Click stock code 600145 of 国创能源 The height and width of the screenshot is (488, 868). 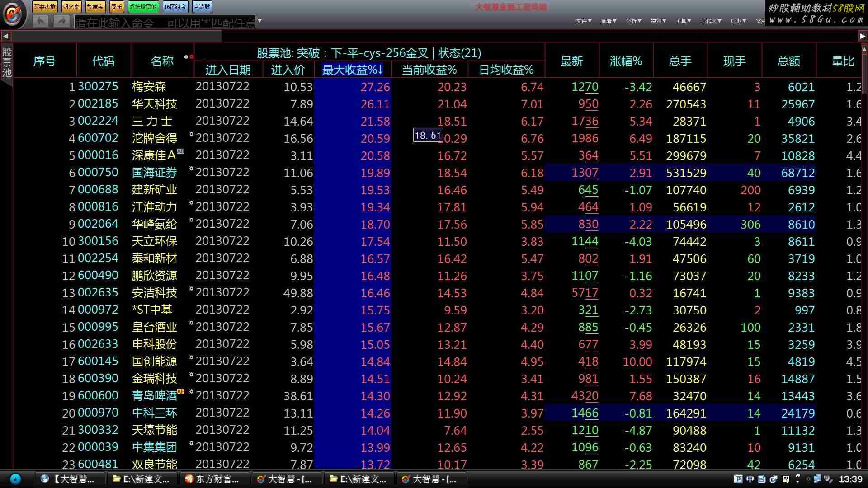pyautogui.click(x=98, y=361)
